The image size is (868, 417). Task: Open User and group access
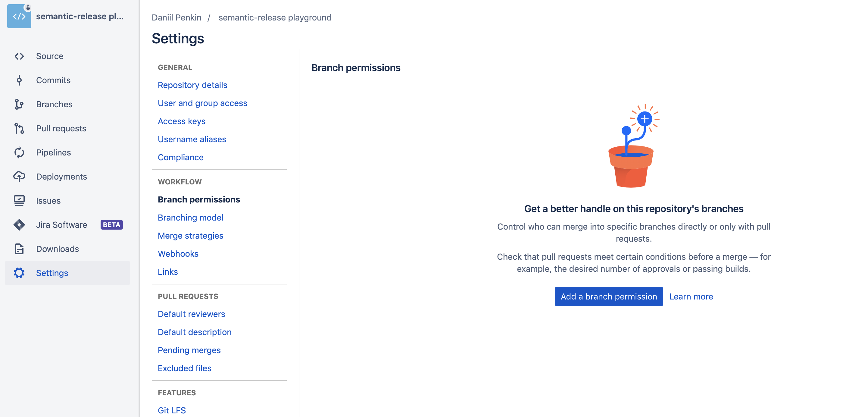pos(202,103)
